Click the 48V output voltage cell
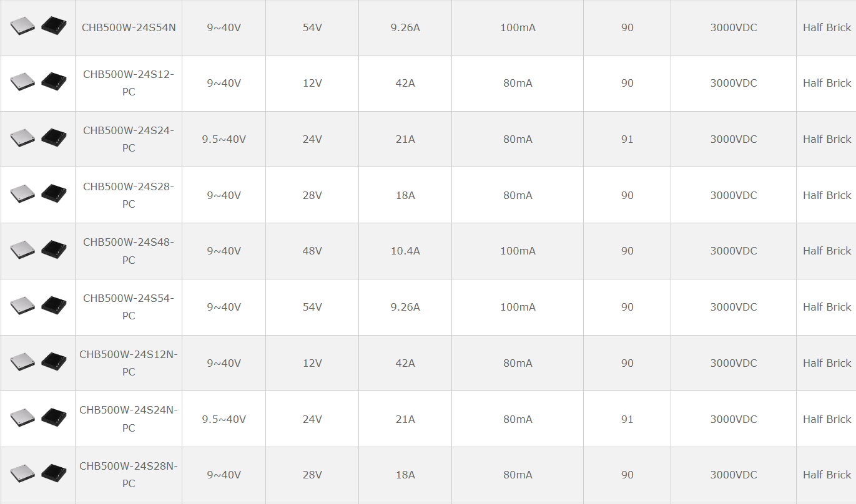The image size is (856, 504). coord(312,251)
